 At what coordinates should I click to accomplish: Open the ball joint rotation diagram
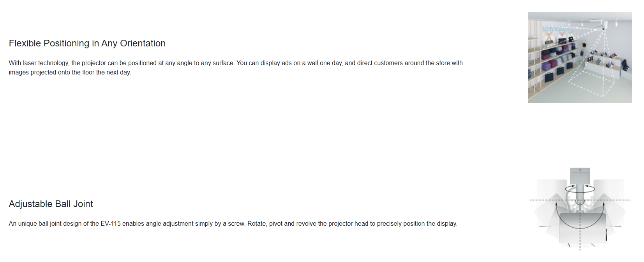coord(580,209)
